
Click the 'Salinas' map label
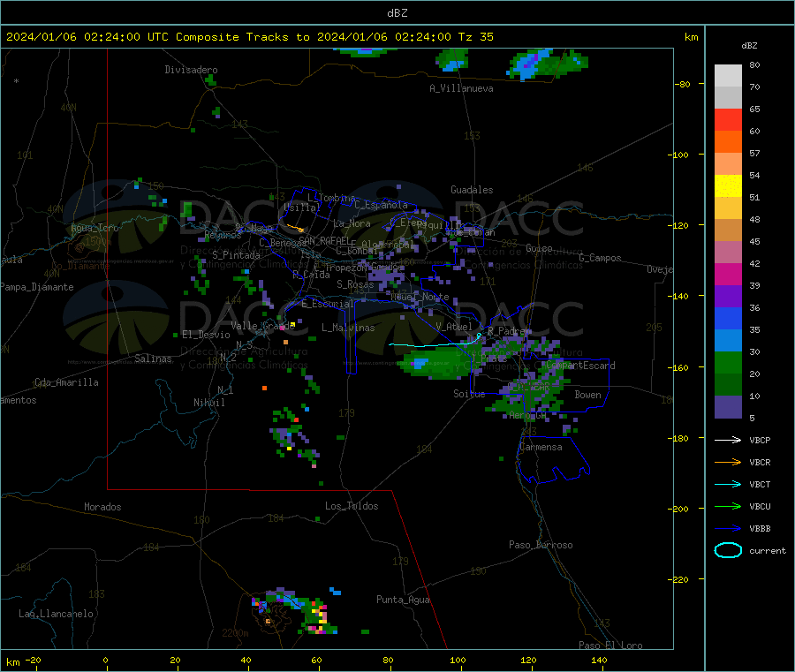coord(153,359)
